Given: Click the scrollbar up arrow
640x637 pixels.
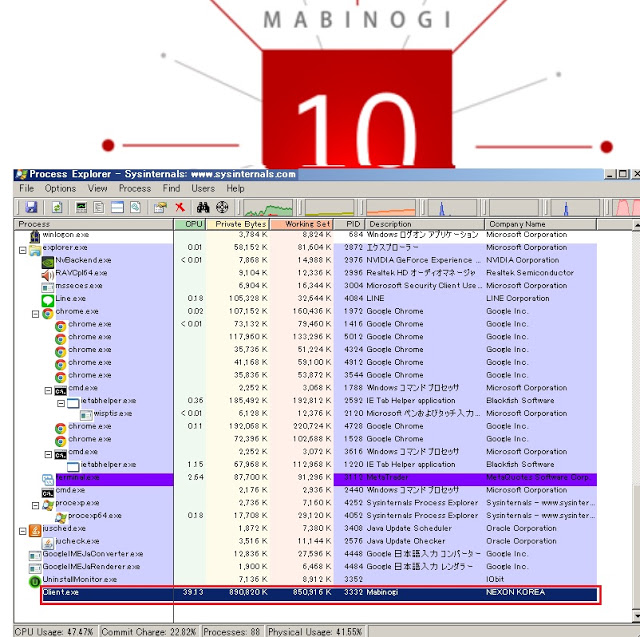Looking at the screenshot, I should [x=636, y=224].
